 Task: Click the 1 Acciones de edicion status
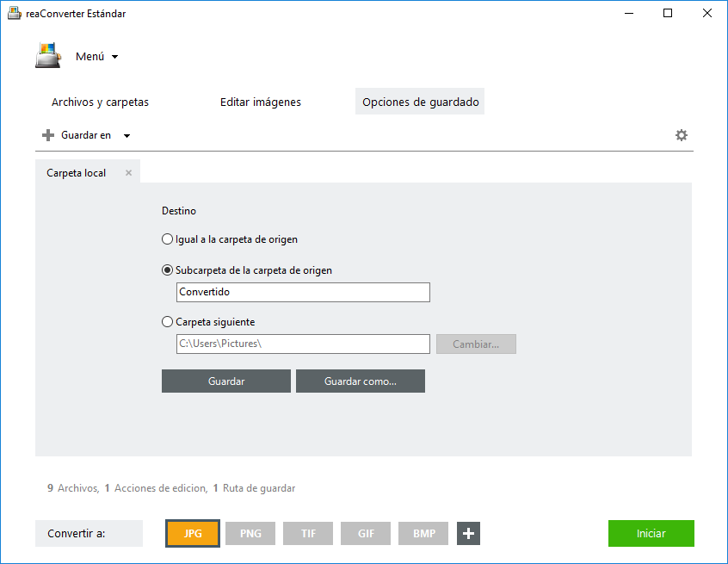pos(156,488)
